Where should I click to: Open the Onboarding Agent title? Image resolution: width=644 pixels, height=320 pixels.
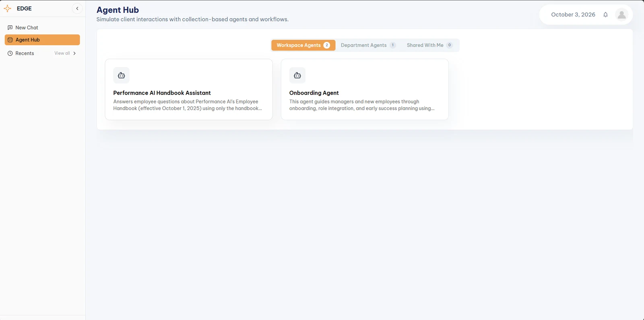coord(314,93)
